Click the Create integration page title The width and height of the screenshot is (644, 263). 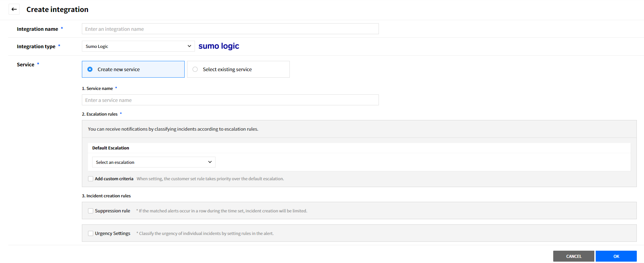pos(57,10)
